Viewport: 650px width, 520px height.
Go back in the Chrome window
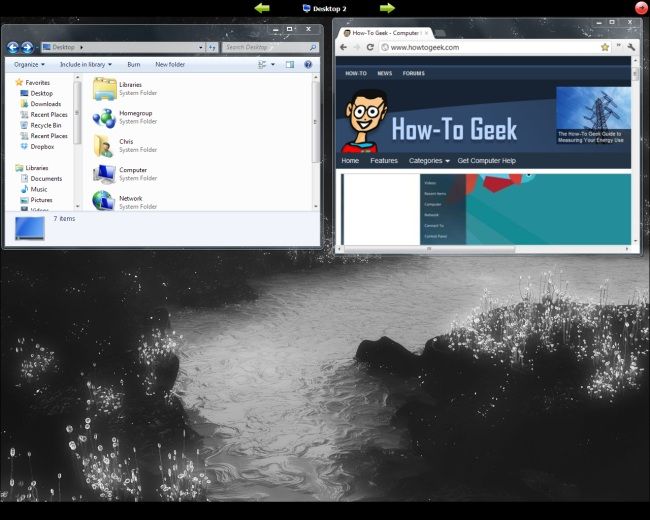pyautogui.click(x=343, y=47)
